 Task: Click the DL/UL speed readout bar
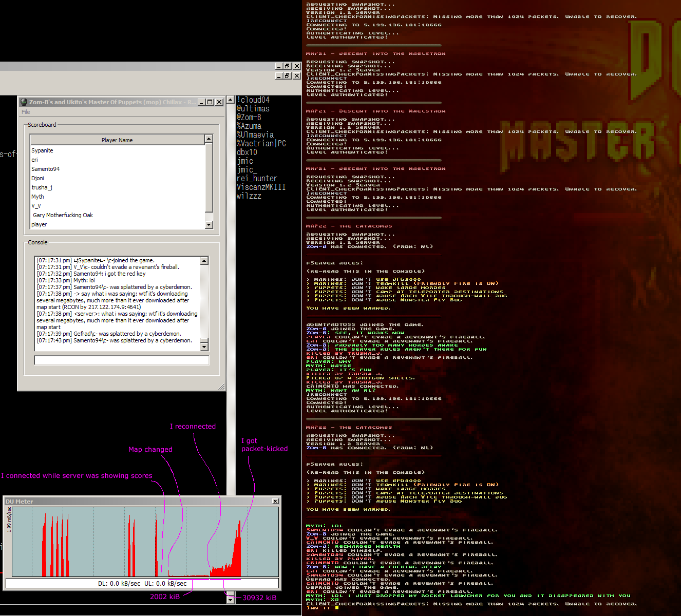[142, 584]
